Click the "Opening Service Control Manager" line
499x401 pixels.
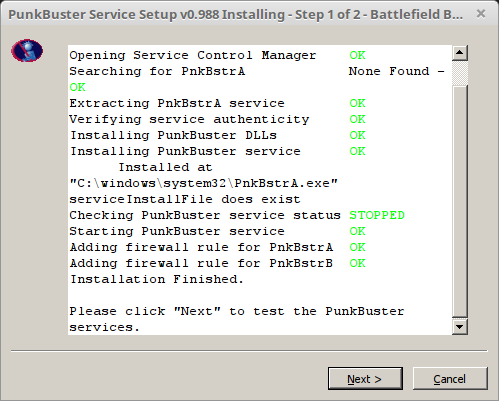coord(193,55)
